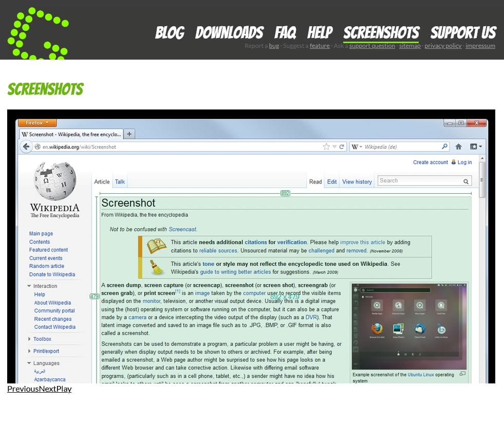
Task: Select the Support Us navigation item
Action: pyautogui.click(x=463, y=33)
